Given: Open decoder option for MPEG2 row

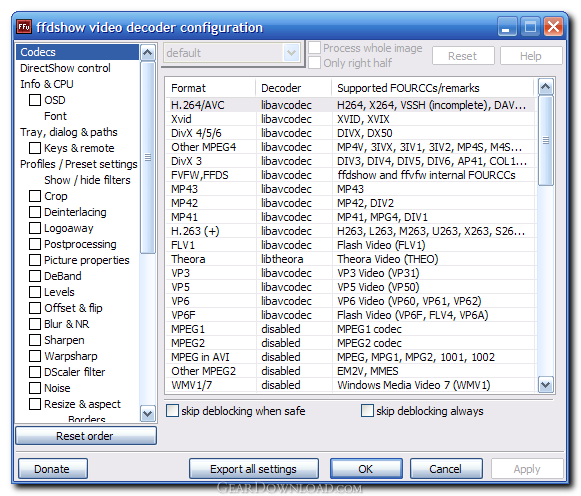Looking at the screenshot, I should tap(281, 343).
